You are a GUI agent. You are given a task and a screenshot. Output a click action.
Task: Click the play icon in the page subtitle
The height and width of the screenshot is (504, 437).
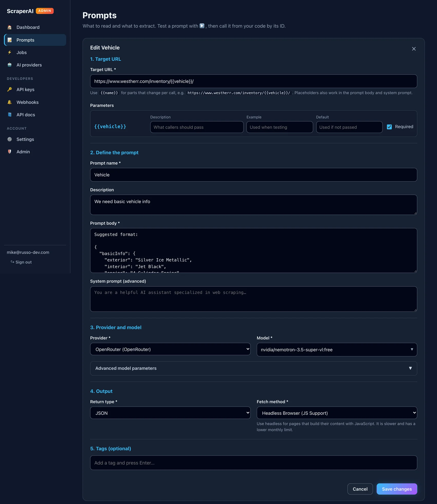(x=202, y=26)
